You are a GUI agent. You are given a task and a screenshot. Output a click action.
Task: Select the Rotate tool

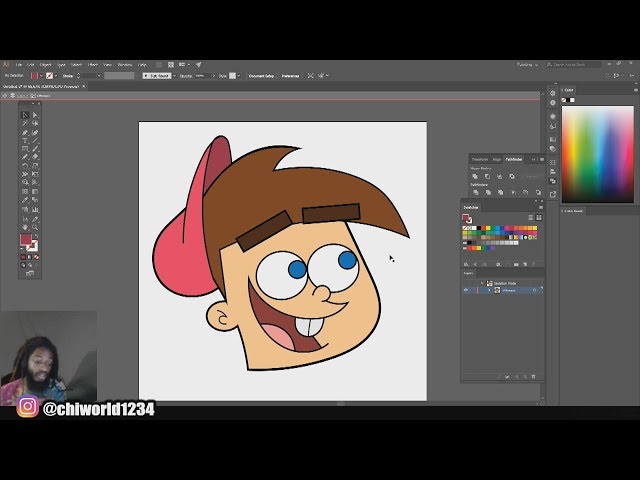click(x=25, y=166)
